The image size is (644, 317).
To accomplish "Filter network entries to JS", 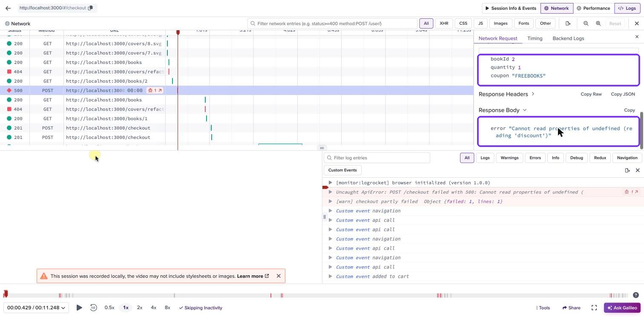I will [480, 23].
